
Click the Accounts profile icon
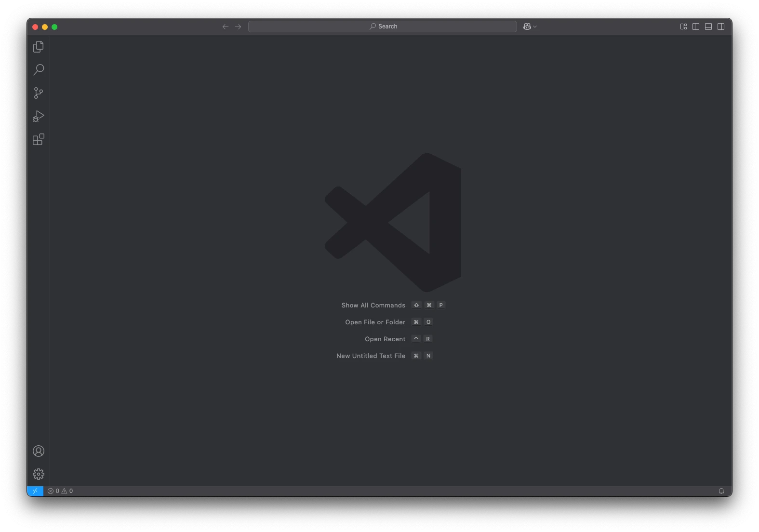tap(39, 451)
